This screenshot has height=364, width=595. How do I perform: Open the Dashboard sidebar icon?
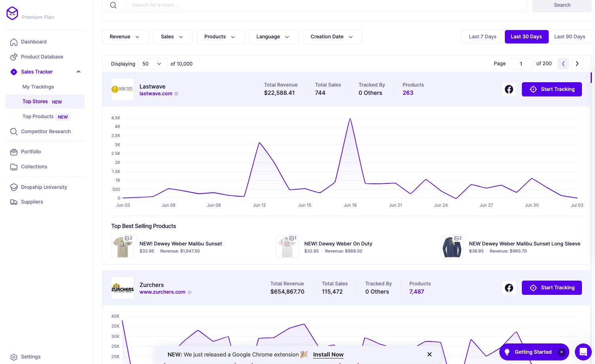[14, 41]
